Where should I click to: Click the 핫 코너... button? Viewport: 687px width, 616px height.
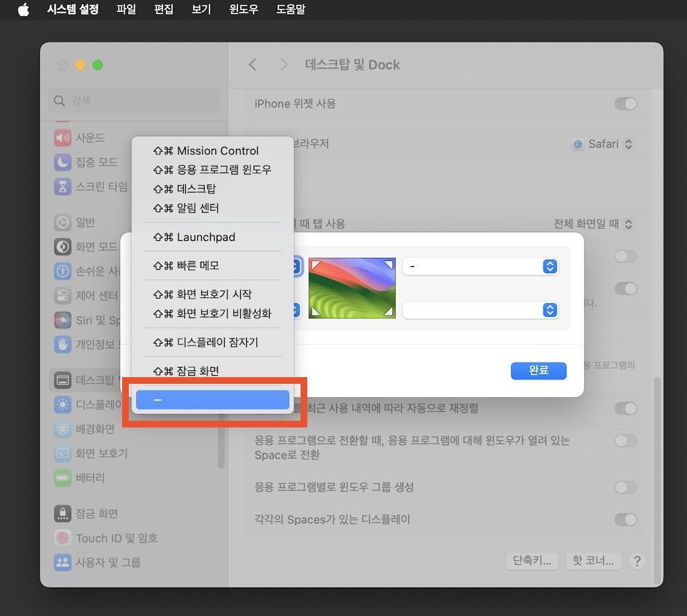tap(594, 561)
